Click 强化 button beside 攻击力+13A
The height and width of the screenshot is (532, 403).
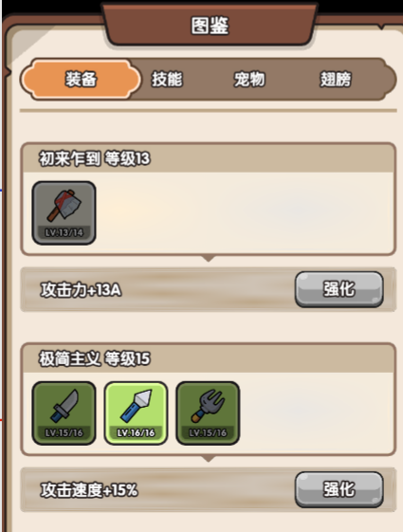point(339,289)
